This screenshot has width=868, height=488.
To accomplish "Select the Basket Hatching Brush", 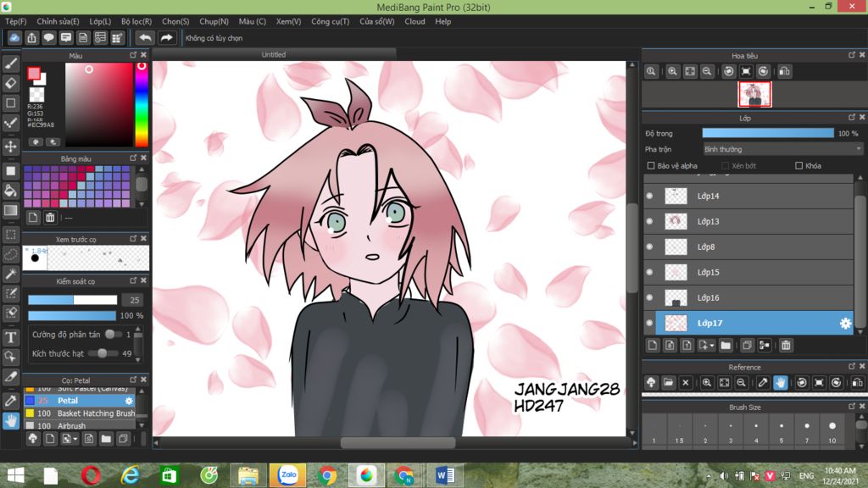I will (x=81, y=413).
